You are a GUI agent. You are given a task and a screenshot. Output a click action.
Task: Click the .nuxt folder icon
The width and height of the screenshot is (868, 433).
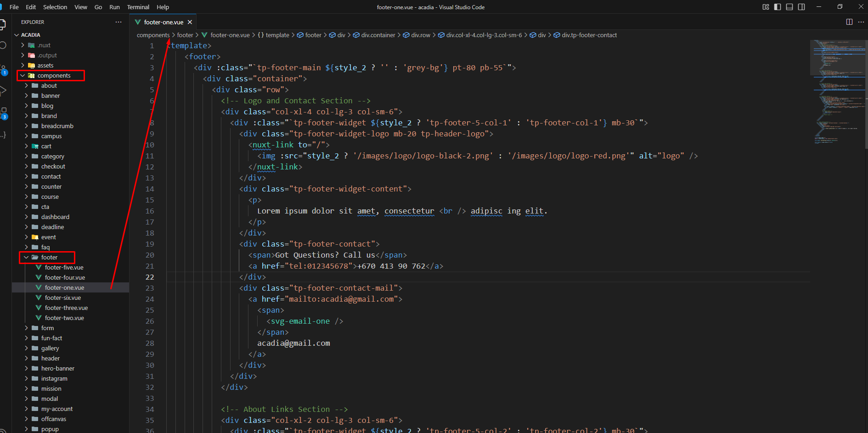[x=32, y=45]
